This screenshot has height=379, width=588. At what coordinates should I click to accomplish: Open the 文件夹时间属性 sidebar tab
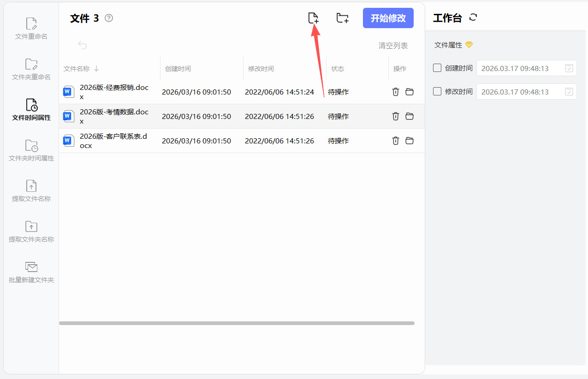click(x=31, y=150)
